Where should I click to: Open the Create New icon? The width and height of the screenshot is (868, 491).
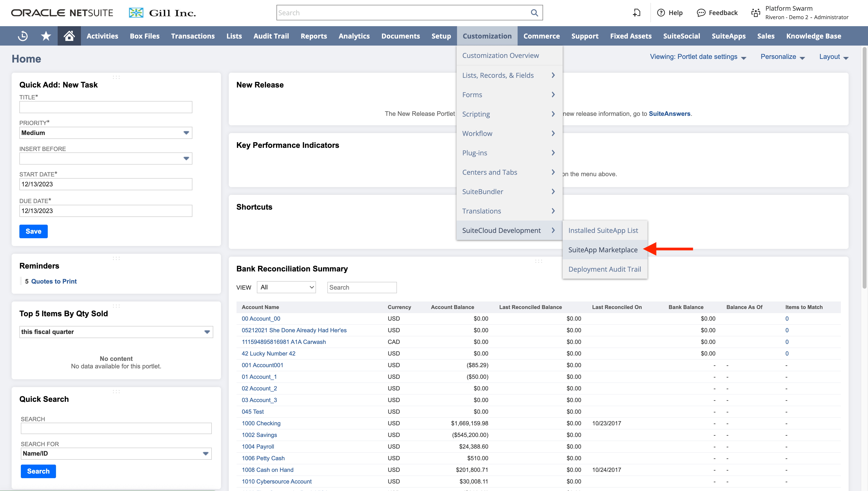tap(636, 13)
